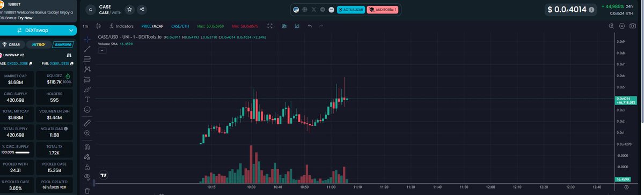This screenshot has height=195, width=644.
Task: Open the token's X profile
Action: coord(313,10)
